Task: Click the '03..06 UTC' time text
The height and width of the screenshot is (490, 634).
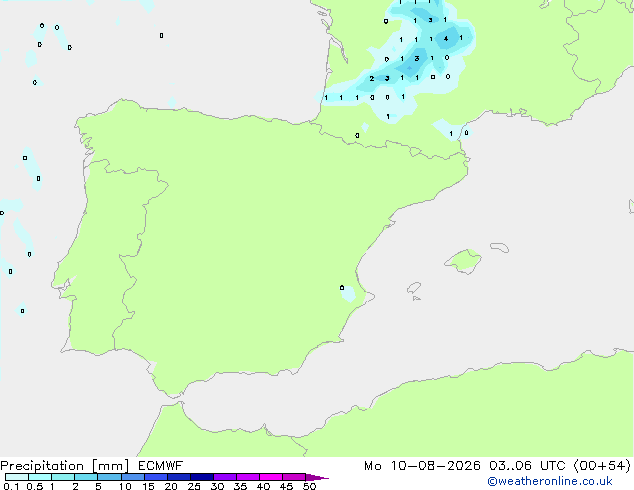Action: [527, 466]
